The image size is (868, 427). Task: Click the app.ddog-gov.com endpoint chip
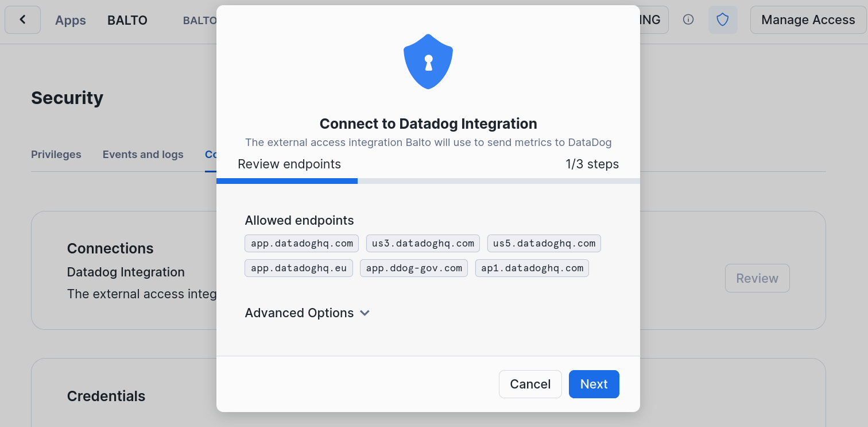[414, 268]
